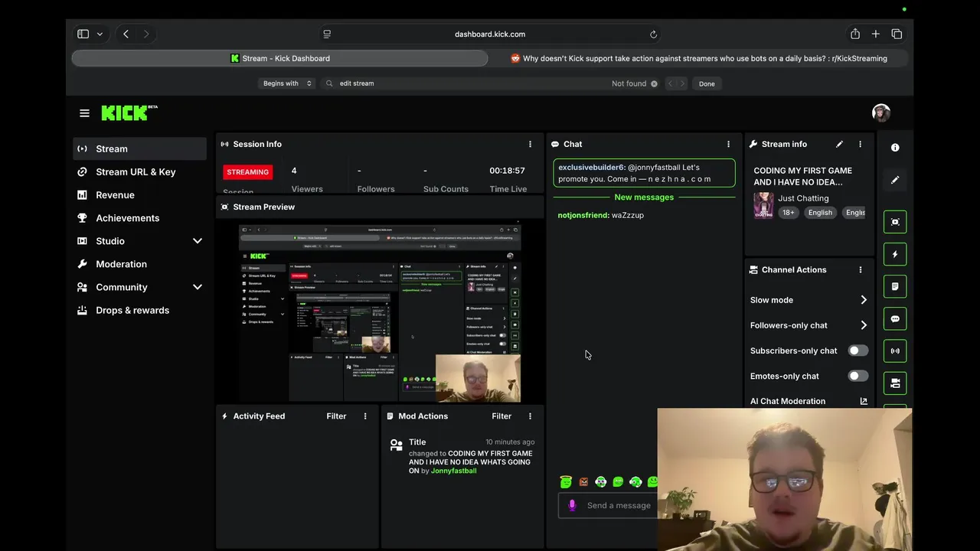Viewport: 980px width, 551px height.
Task: Open the 'Begins with' search dropdown
Action: (287, 83)
